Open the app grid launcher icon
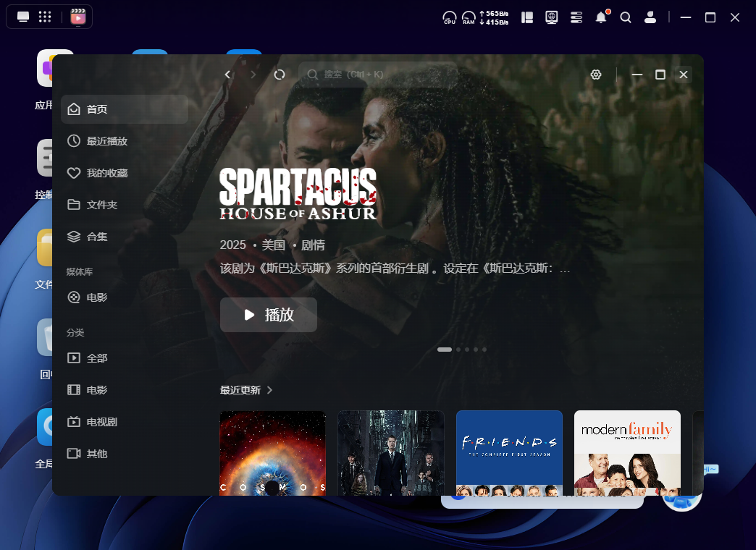This screenshot has width=756, height=550. click(x=45, y=17)
